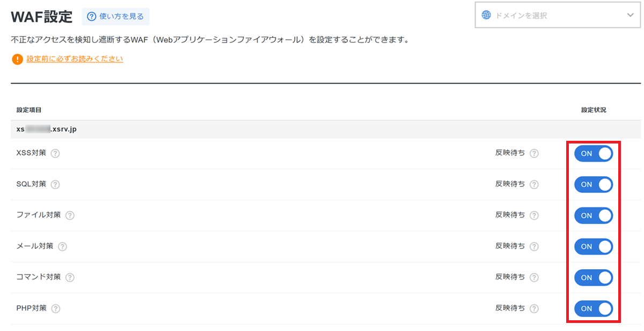This screenshot has width=644, height=331.
Task: Open the ドメインを選択 dropdown
Action: (x=557, y=16)
